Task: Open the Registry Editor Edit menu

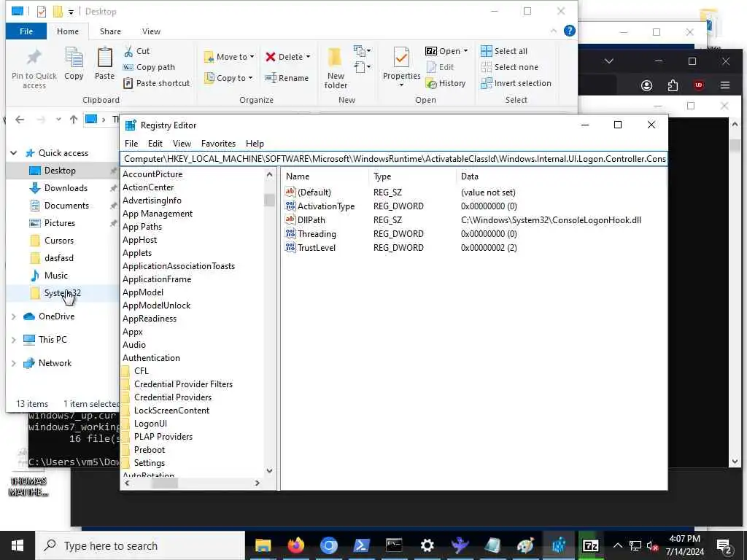Action: pyautogui.click(x=155, y=144)
